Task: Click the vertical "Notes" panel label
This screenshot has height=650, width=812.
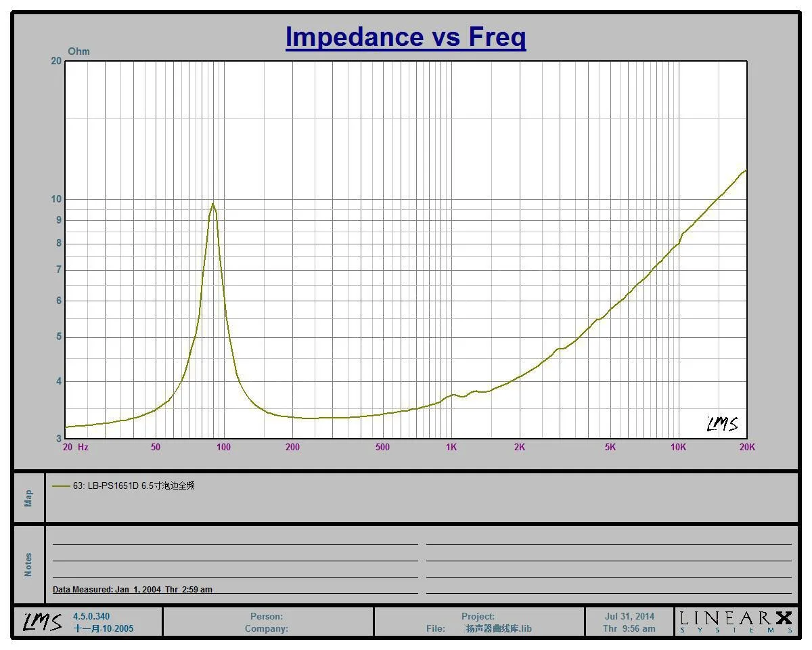Action: [x=28, y=565]
